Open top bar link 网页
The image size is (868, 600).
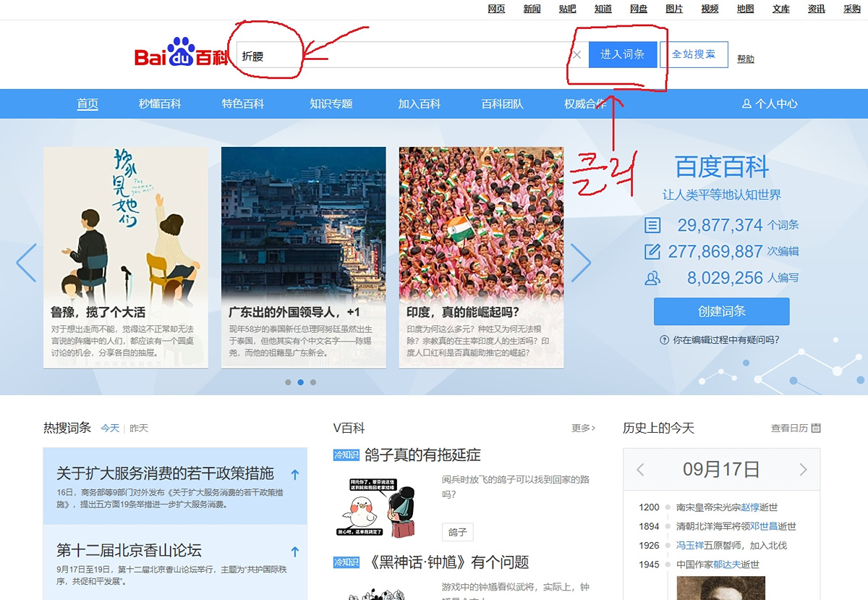tap(496, 9)
